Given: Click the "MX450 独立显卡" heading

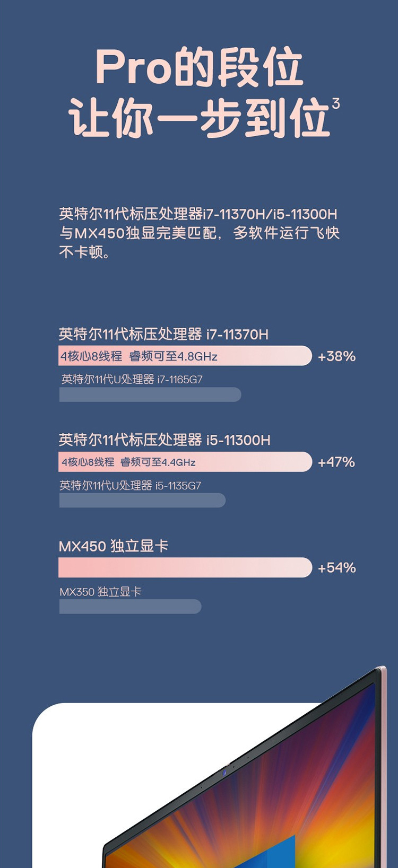Looking at the screenshot, I should (114, 546).
